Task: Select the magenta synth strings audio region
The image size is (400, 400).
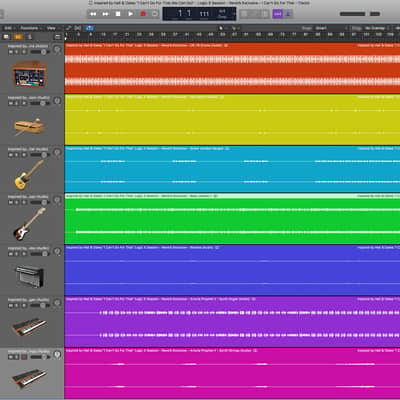Action: tap(232, 373)
